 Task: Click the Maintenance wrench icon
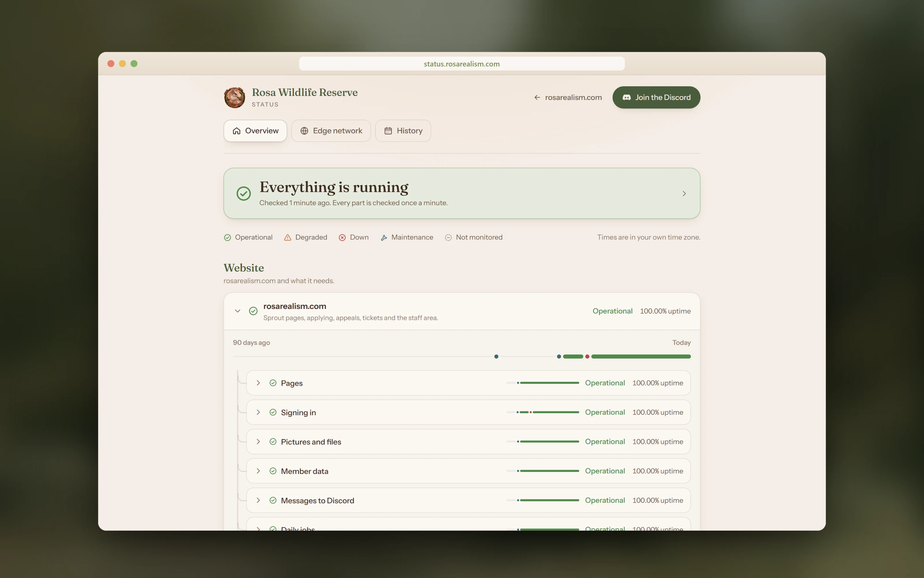pos(384,237)
